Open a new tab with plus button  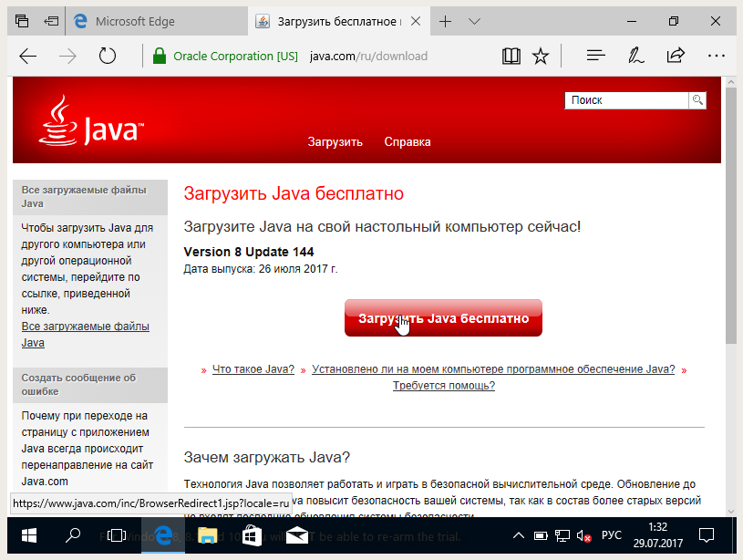coord(446,21)
